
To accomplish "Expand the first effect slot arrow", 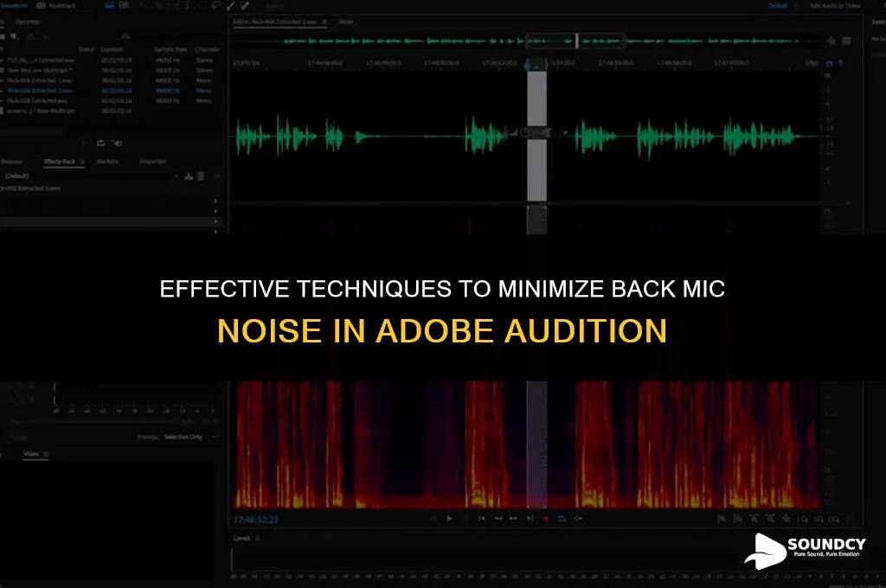I will [x=215, y=201].
